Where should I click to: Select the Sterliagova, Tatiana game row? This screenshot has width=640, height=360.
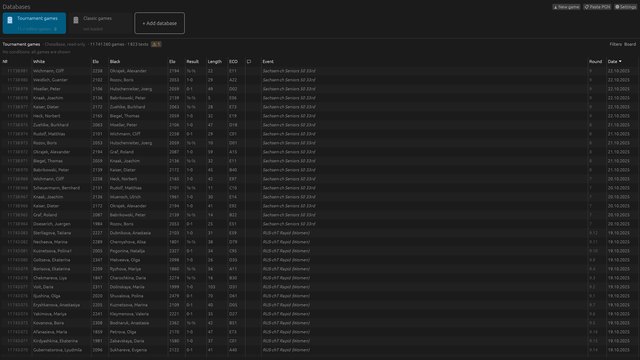320,233
